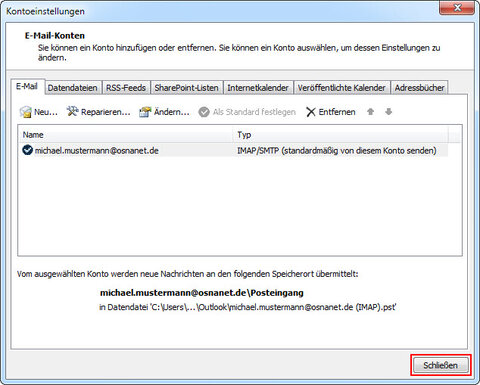Image resolution: width=480 pixels, height=385 pixels.
Task: Click the Als Standard festlegen checkmark icon
Action: click(204, 112)
